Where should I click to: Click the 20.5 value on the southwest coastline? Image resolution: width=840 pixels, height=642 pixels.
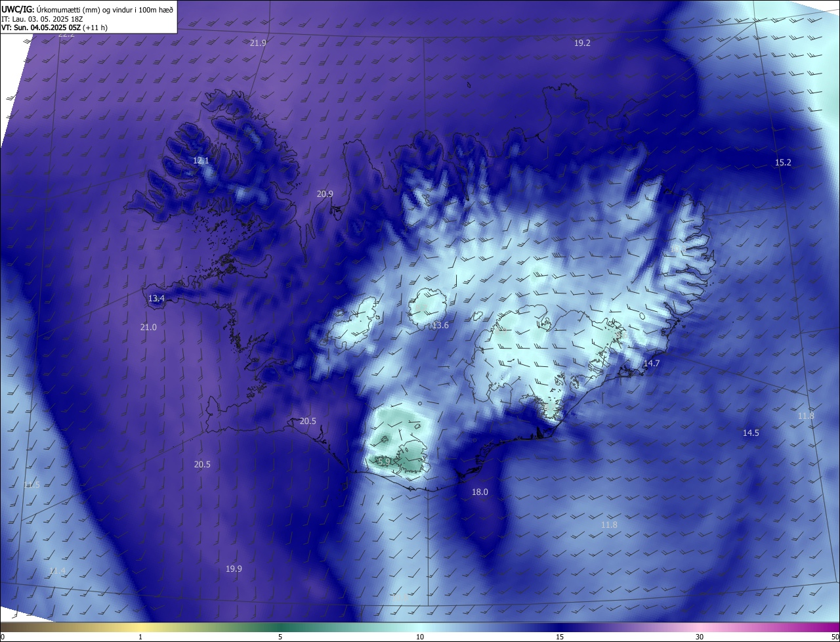pyautogui.click(x=308, y=421)
